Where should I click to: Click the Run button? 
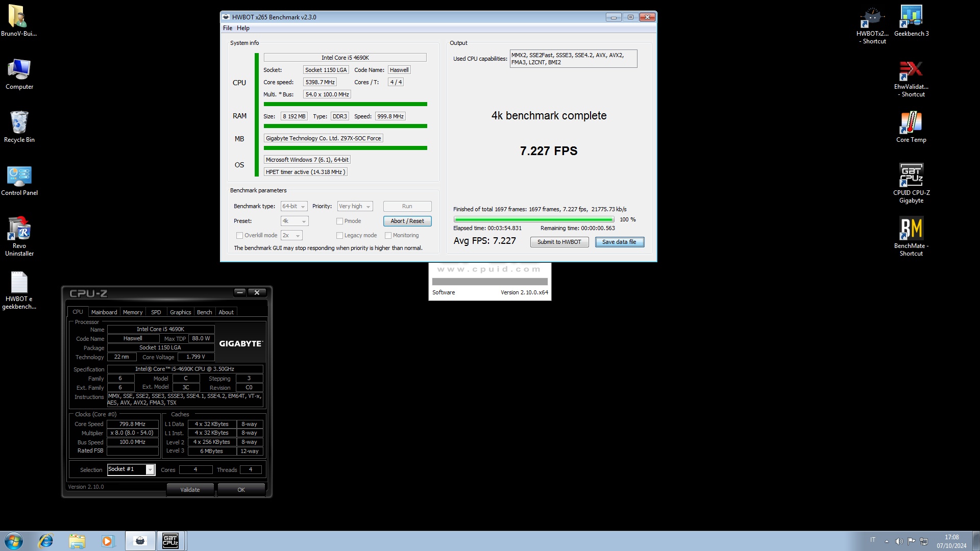(x=407, y=206)
